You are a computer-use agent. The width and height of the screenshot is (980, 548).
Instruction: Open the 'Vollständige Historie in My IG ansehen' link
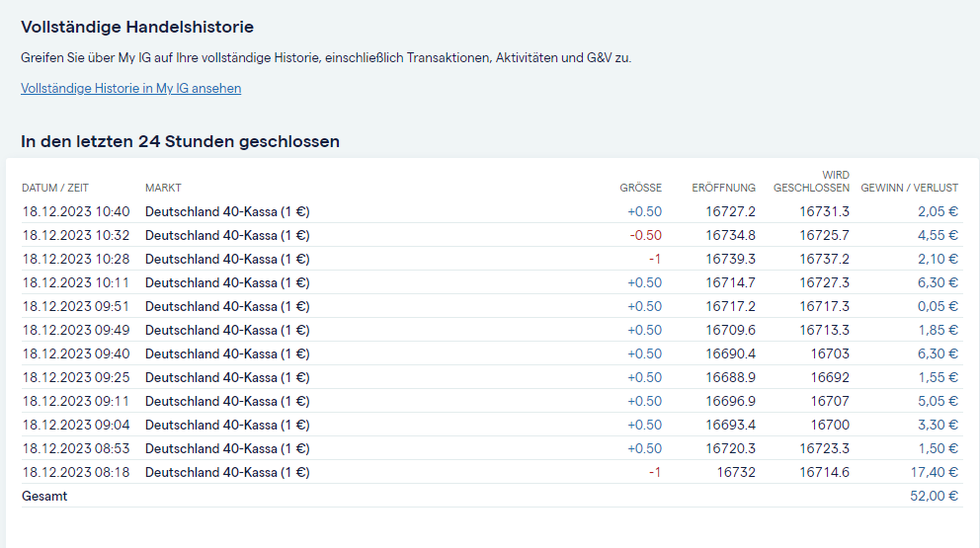(130, 89)
